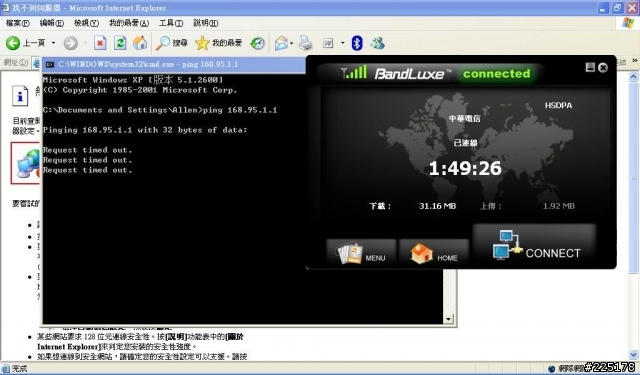This screenshot has height=375, width=640.
Task: Click the Search magnifier in IE toolbar
Action: (163, 43)
